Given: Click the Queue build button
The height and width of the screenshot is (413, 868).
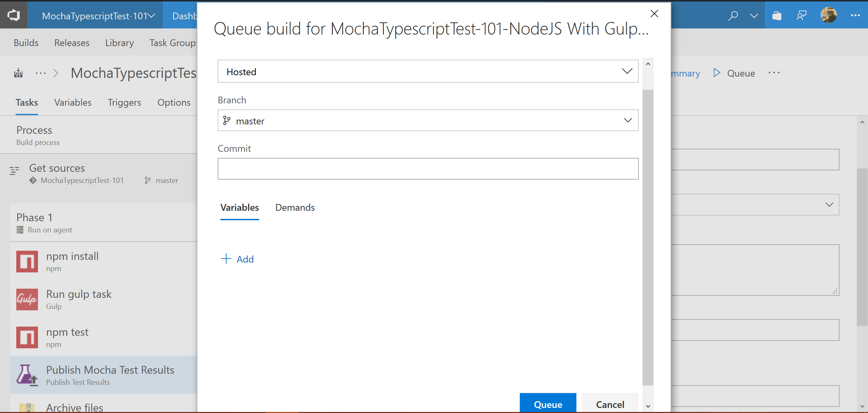Looking at the screenshot, I should coord(548,404).
